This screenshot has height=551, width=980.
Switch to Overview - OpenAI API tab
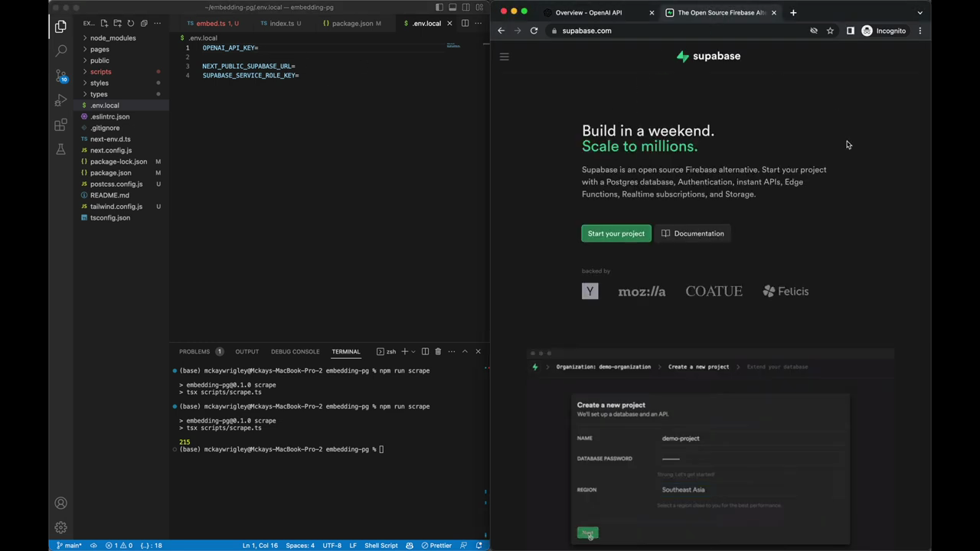point(589,12)
